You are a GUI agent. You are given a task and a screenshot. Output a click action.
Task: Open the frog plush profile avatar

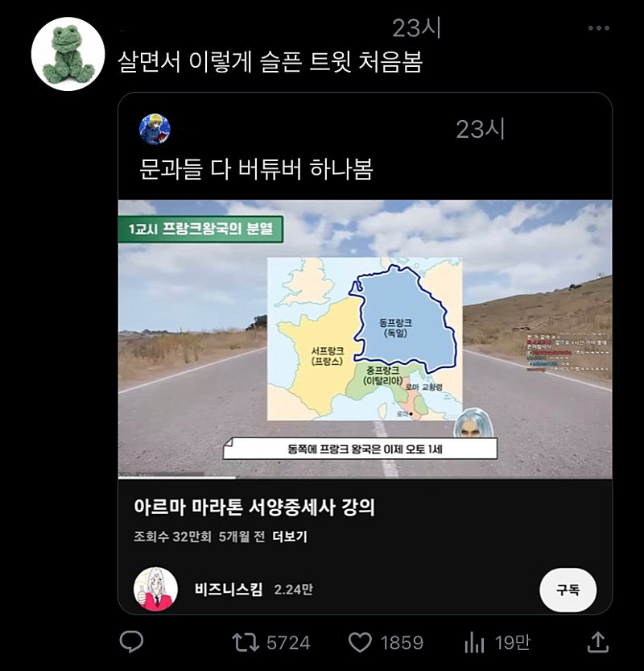(68, 54)
